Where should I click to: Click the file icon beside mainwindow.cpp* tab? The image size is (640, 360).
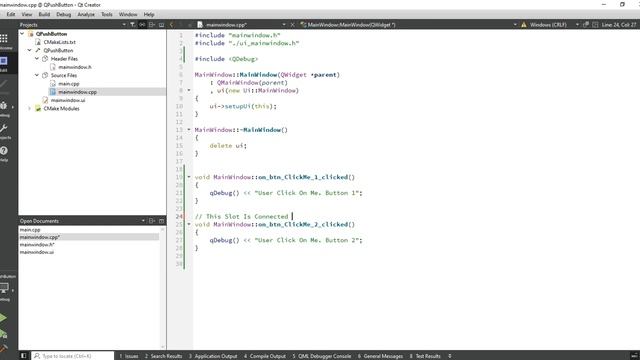(x=200, y=25)
